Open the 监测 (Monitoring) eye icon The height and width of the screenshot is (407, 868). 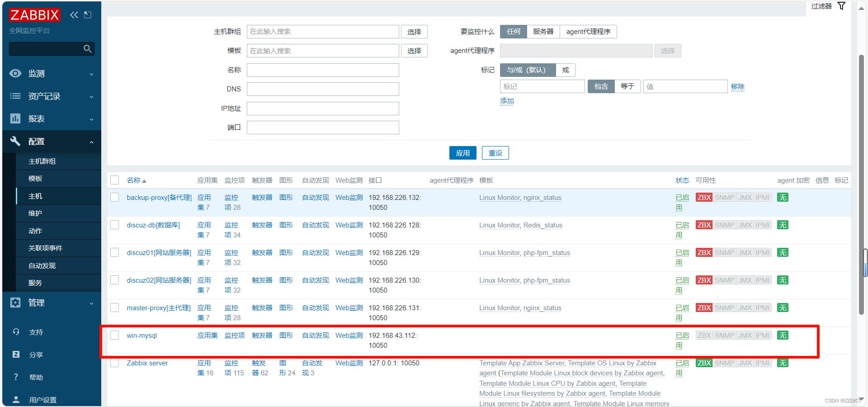coord(15,73)
